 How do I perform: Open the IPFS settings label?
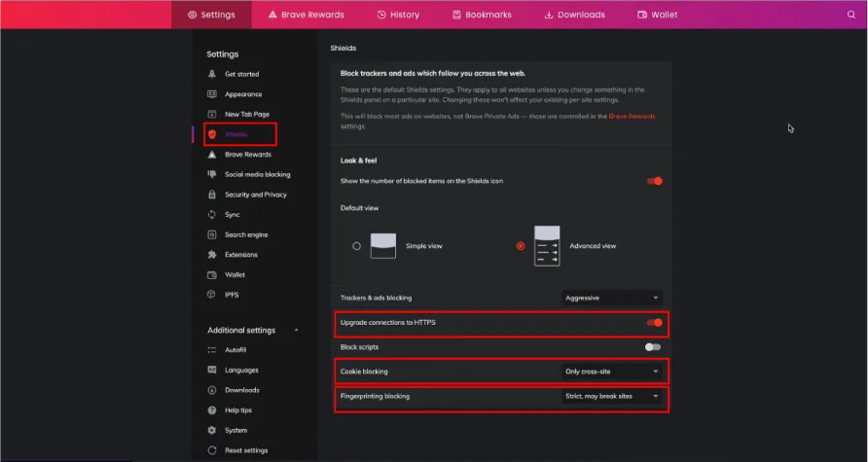[x=232, y=295]
